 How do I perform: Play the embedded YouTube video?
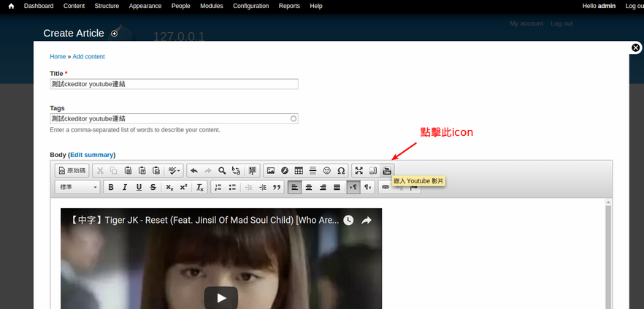pos(221,298)
